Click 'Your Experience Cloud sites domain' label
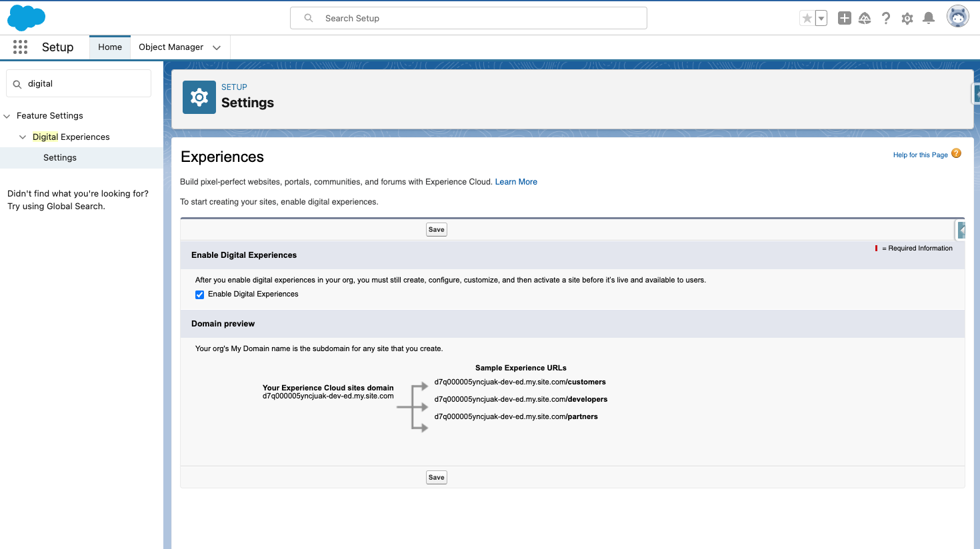The height and width of the screenshot is (549, 980). coord(328,388)
